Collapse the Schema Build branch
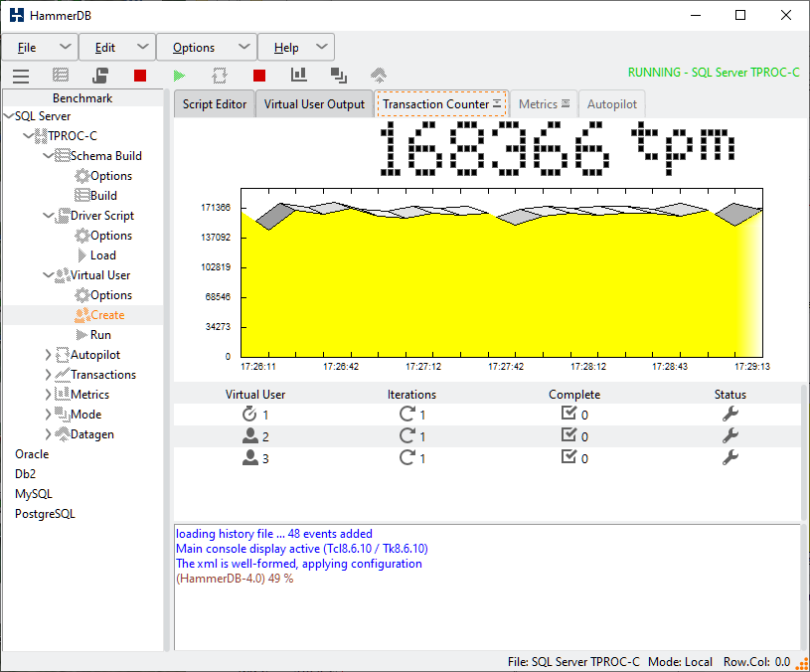Viewport: 810px width, 672px height. tap(48, 156)
